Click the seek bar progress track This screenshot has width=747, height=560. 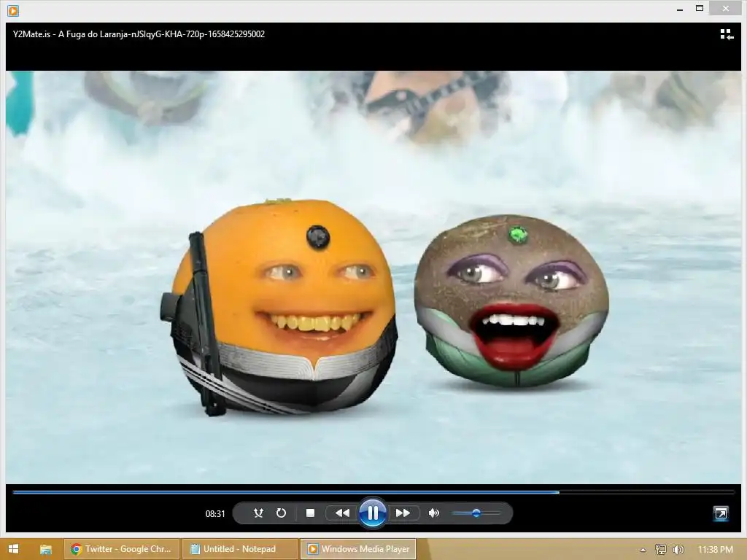click(373, 492)
